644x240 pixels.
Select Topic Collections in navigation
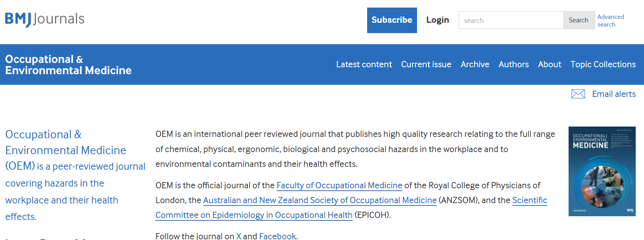[603, 64]
